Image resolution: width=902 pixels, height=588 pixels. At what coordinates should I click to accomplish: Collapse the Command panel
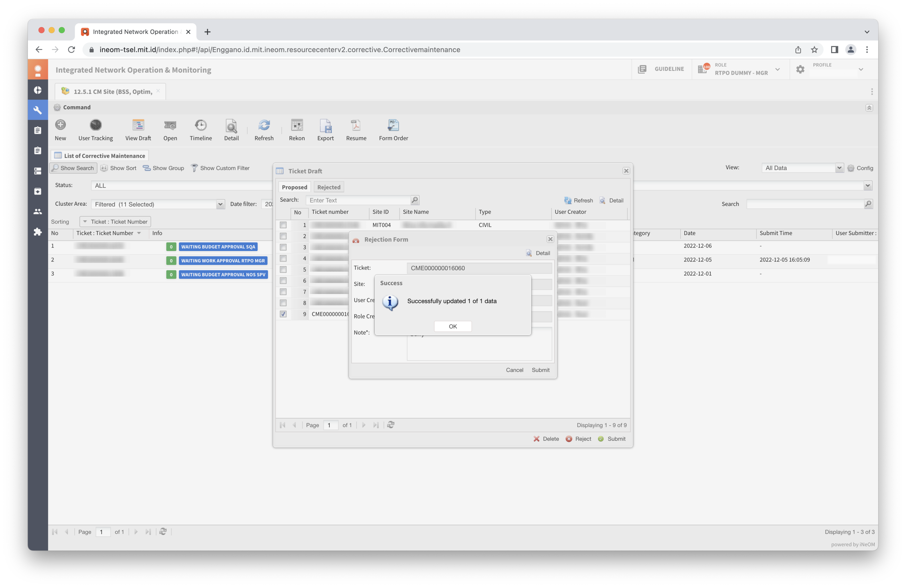[x=869, y=107]
